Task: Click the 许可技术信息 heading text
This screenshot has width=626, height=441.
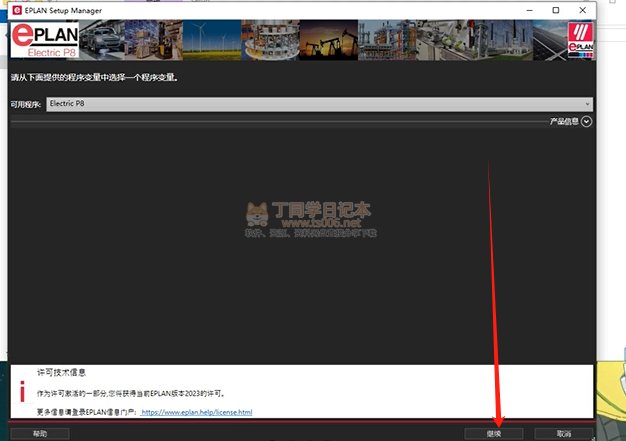Action: point(61,373)
